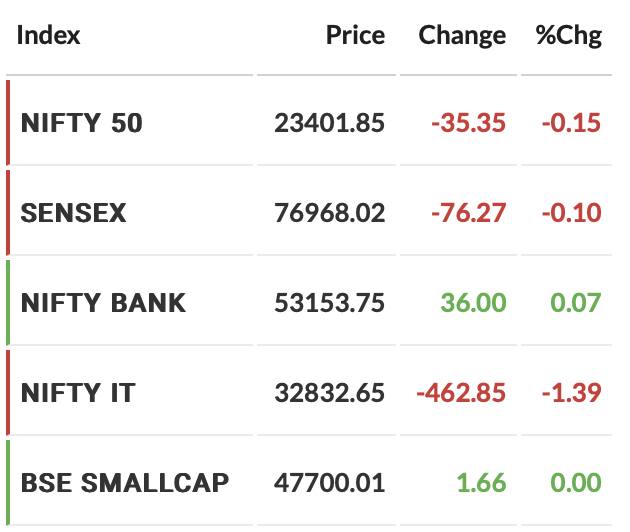
Task: Sort table by %Chg column header
Action: pos(569,36)
